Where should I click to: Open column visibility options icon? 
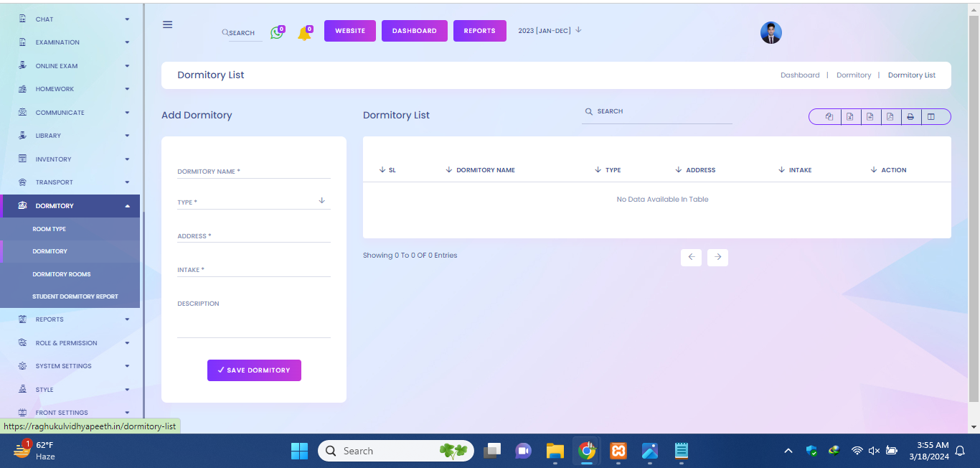point(931,117)
